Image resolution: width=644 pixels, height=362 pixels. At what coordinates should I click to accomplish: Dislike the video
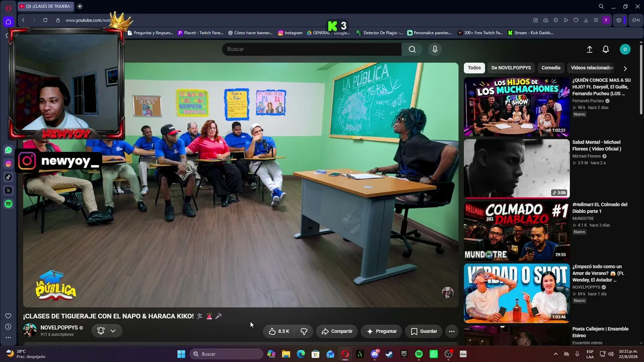coord(304,331)
